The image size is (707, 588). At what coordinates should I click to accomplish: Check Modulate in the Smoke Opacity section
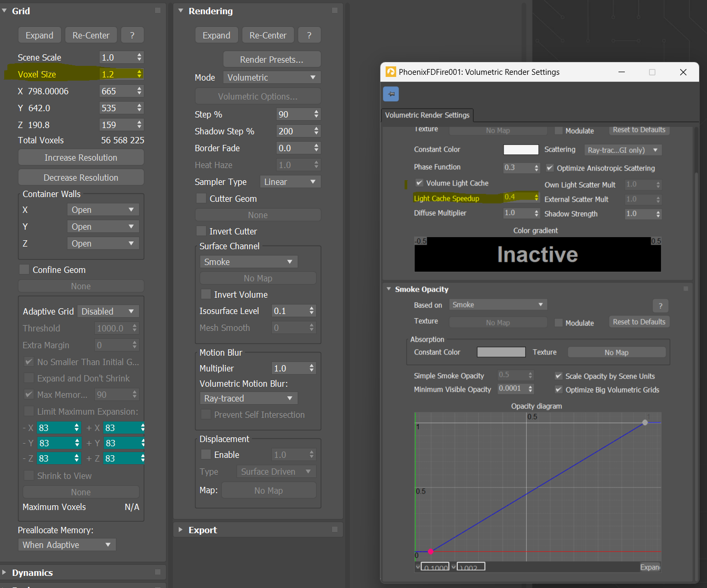[558, 322]
